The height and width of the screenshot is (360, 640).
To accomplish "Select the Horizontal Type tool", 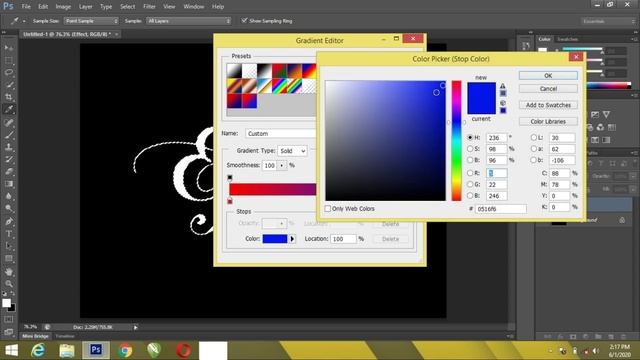I will tap(9, 234).
